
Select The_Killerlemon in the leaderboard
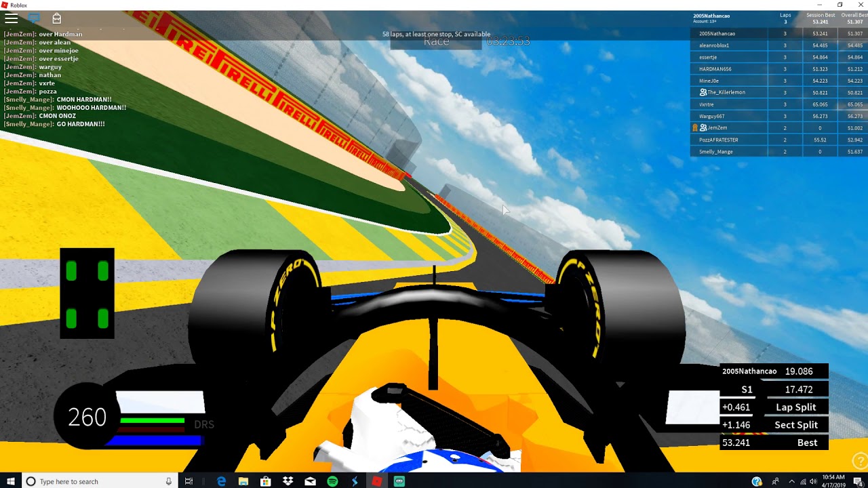[778, 92]
